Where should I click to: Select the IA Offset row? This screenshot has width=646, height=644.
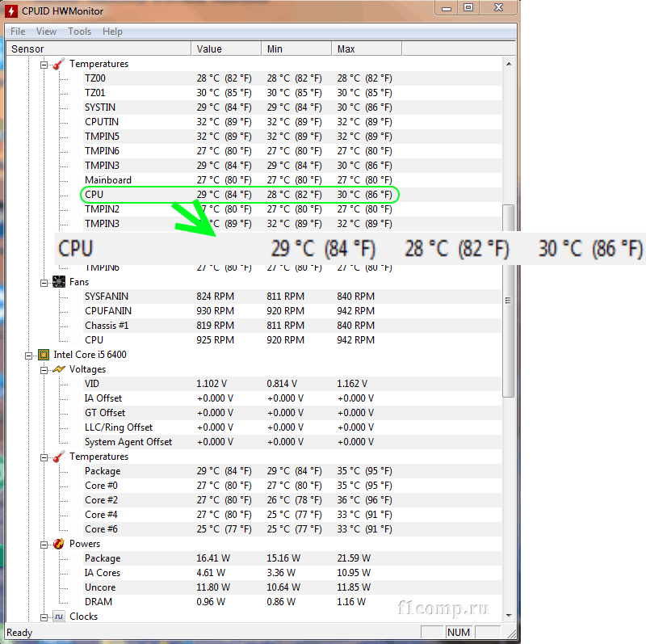(292, 398)
